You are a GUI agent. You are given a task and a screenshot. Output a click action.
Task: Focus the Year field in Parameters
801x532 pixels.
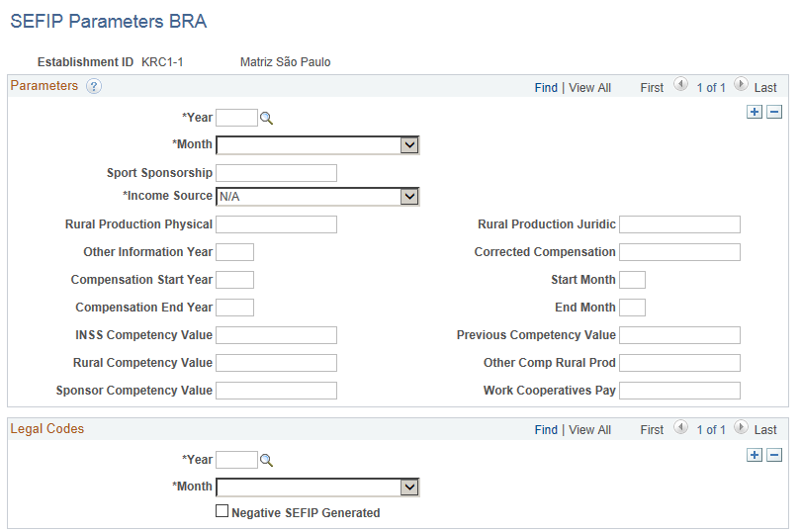pos(237,118)
